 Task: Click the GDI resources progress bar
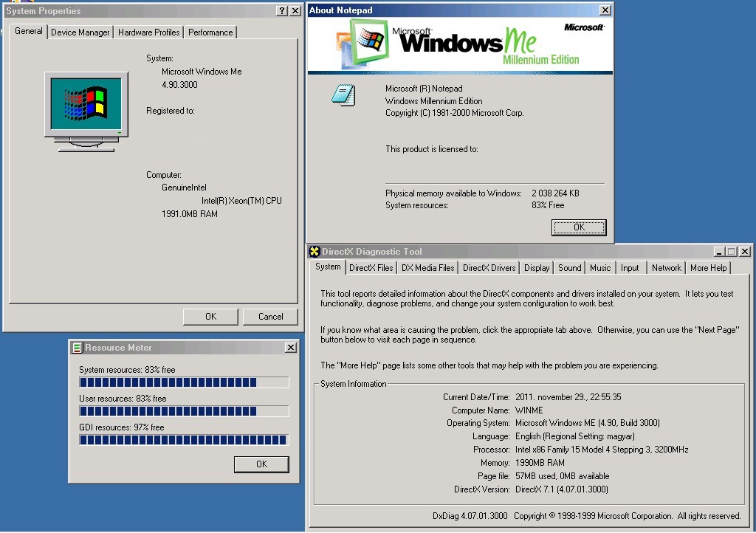click(x=184, y=439)
